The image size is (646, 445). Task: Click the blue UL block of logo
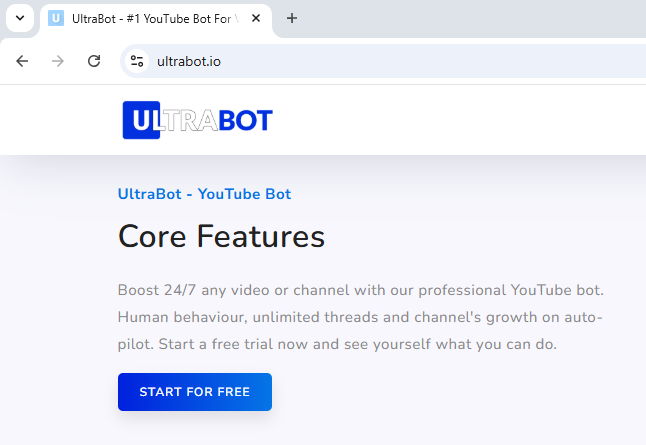(x=141, y=120)
